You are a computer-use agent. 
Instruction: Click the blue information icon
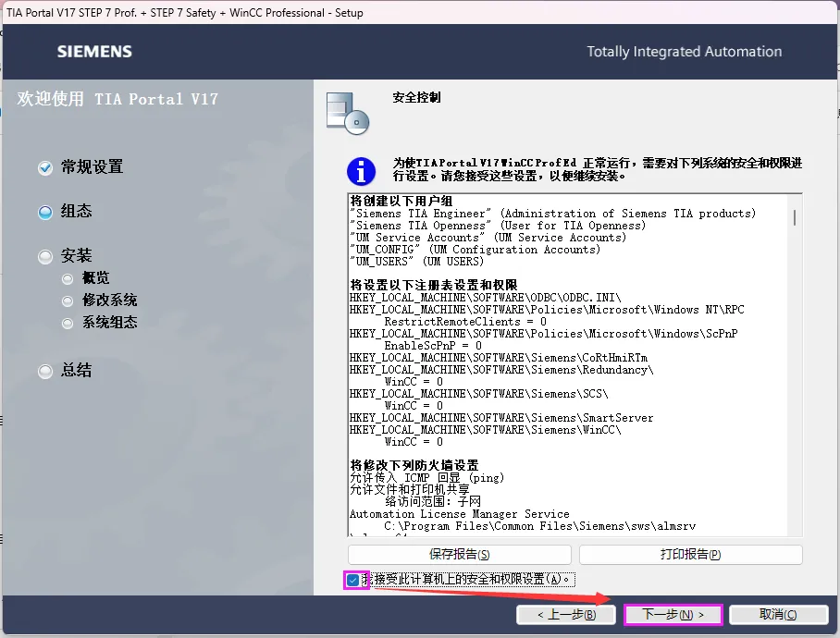361,171
